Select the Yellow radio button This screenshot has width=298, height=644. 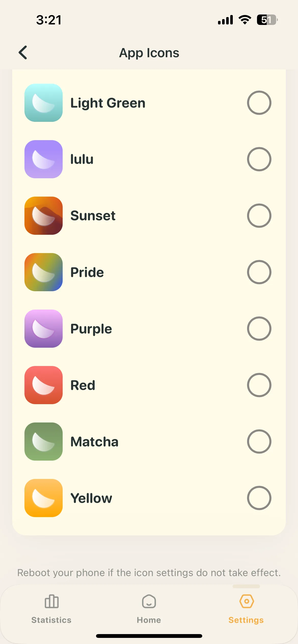259,498
